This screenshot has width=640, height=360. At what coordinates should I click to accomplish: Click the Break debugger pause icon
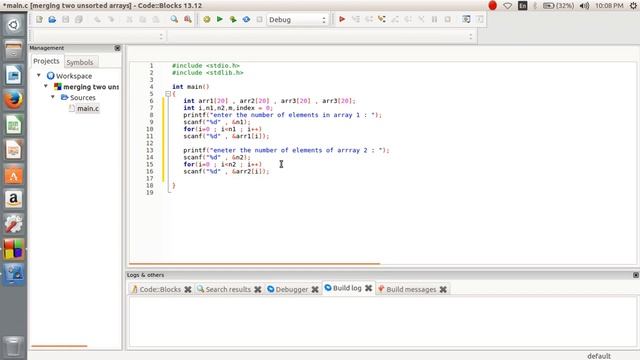coord(434,19)
